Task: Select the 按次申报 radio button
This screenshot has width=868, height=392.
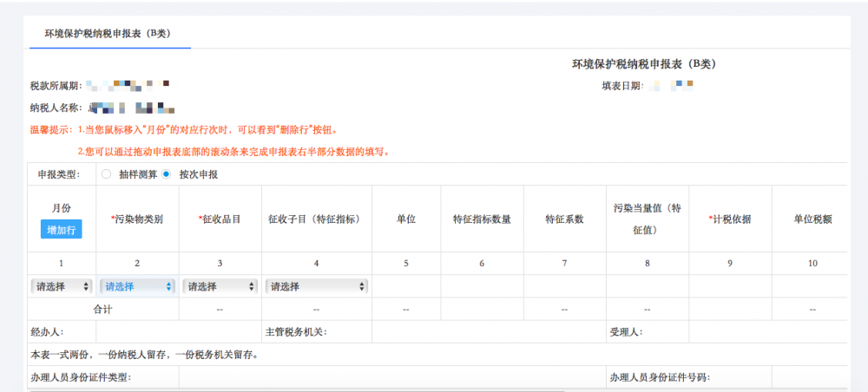Action: [167, 174]
